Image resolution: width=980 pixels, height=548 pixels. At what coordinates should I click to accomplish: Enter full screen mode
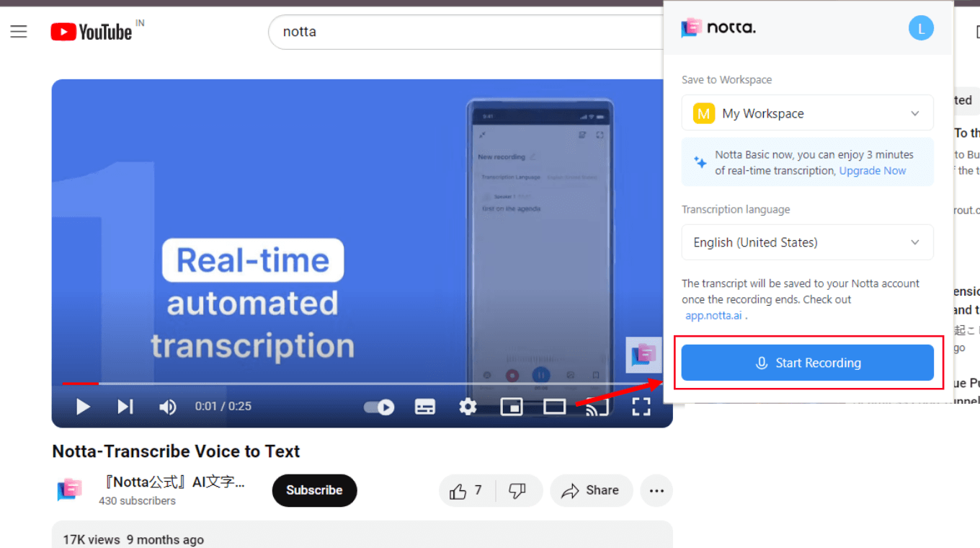coord(641,407)
